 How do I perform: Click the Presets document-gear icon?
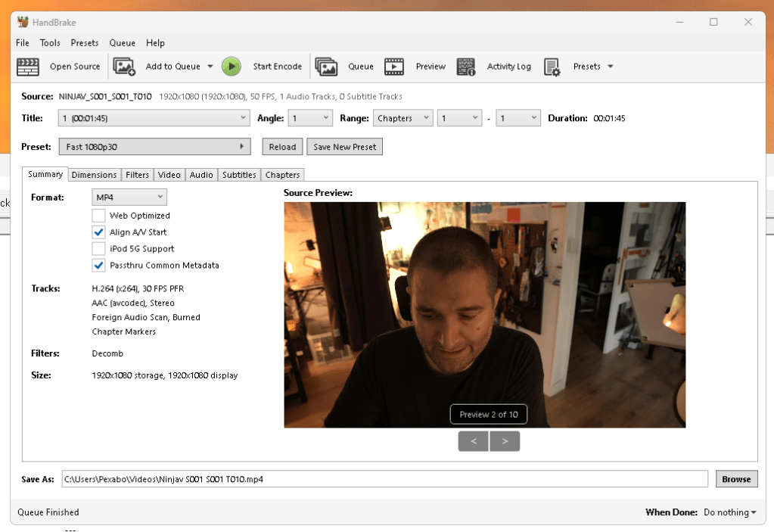pos(552,67)
